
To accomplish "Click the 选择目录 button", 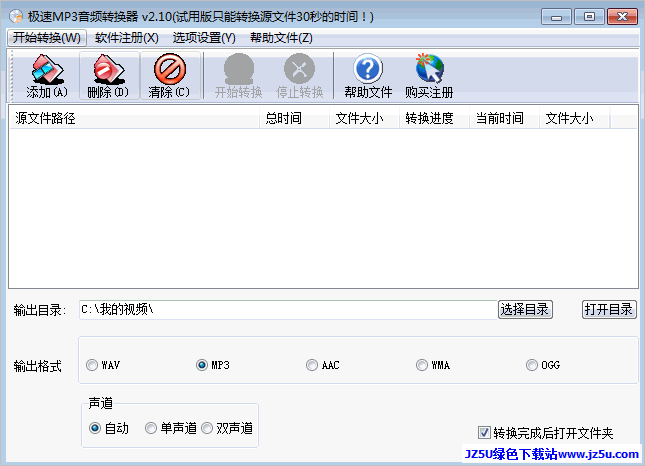I will pos(525,309).
